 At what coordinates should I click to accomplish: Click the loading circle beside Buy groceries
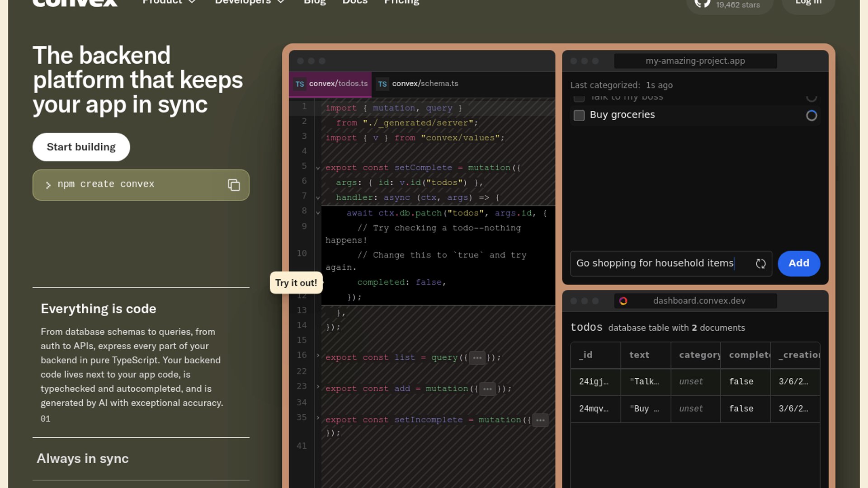(811, 116)
